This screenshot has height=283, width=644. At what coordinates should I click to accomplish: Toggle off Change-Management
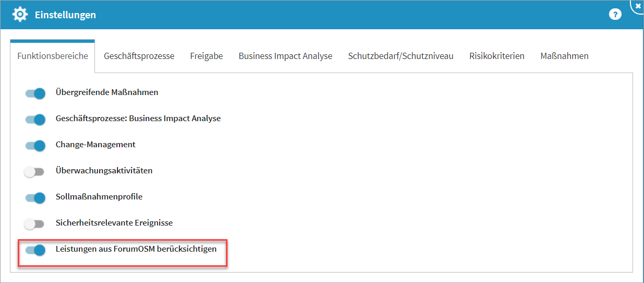pos(35,146)
